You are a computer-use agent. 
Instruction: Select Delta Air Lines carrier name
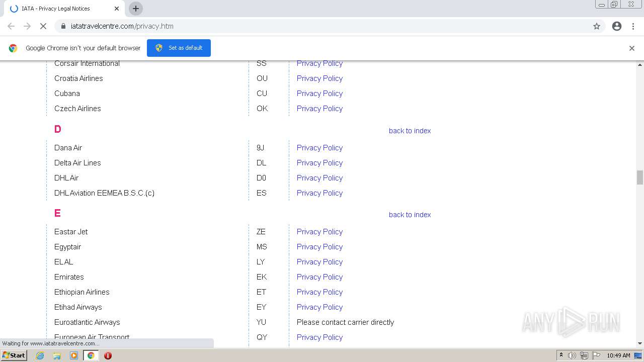pos(77,163)
